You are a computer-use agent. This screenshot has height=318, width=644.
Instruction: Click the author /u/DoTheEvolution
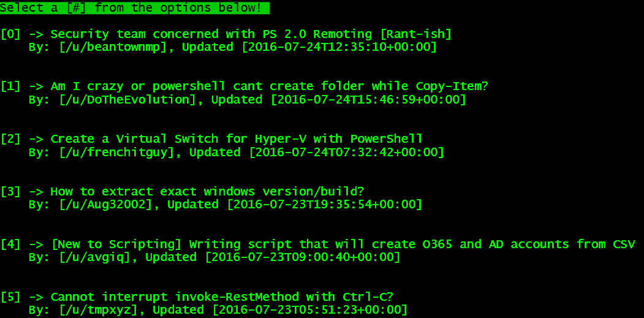(x=127, y=100)
